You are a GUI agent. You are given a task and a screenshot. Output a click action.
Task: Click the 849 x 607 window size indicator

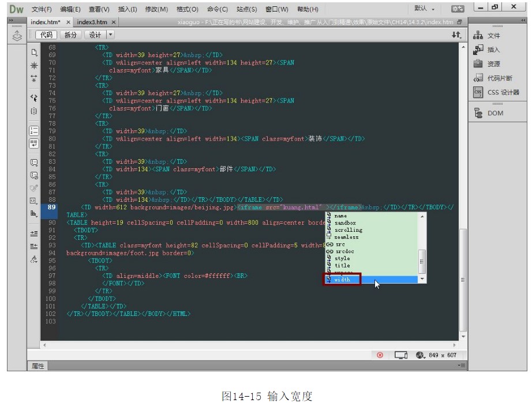point(443,355)
